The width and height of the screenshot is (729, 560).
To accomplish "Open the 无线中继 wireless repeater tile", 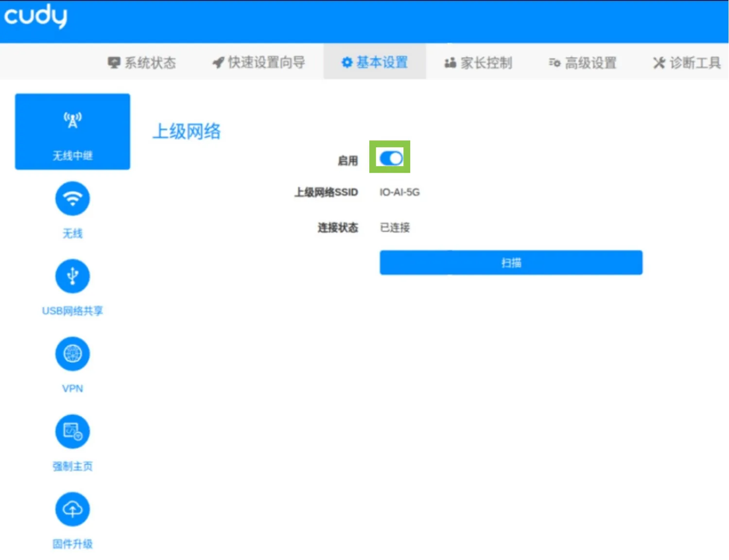I will click(72, 131).
